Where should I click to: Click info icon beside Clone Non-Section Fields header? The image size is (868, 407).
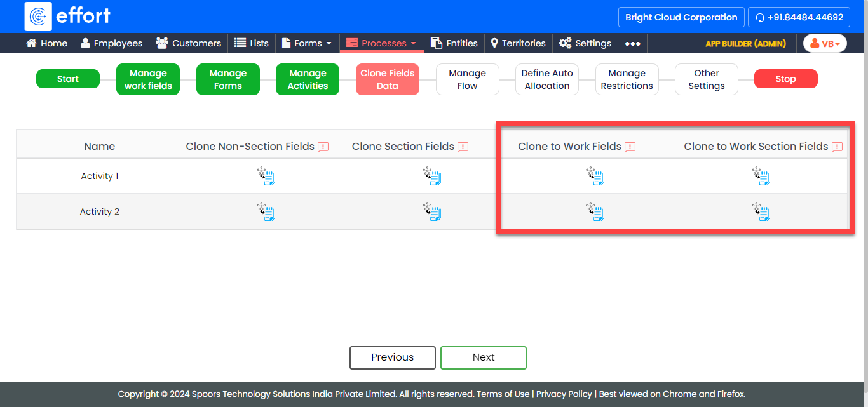(323, 147)
